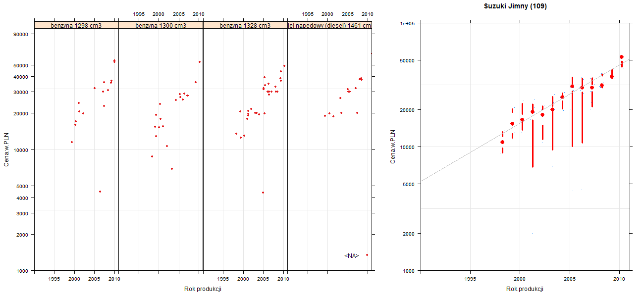The width and height of the screenshot is (644, 297).
Task: Click the '2010' x-axis tick of the Suzuki Jimny chart
Action: click(x=619, y=279)
